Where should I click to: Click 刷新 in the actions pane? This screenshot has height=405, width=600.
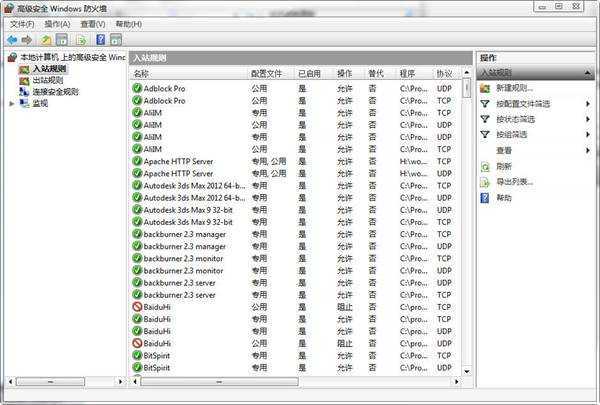click(504, 167)
